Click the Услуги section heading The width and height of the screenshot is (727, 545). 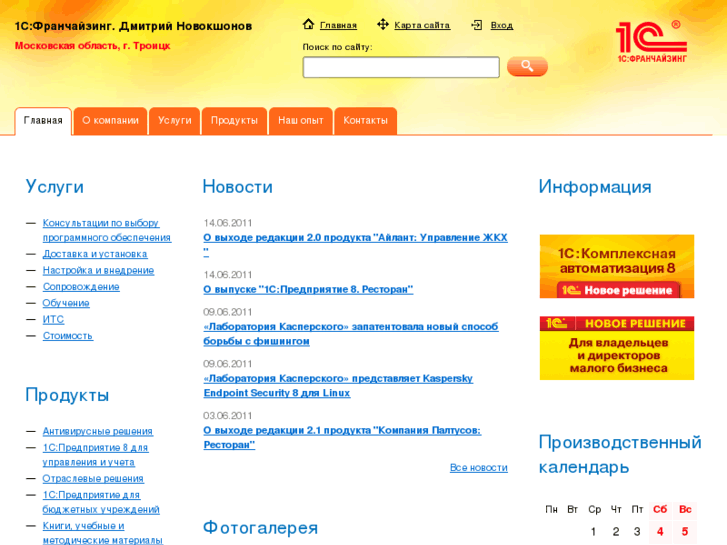coord(55,186)
